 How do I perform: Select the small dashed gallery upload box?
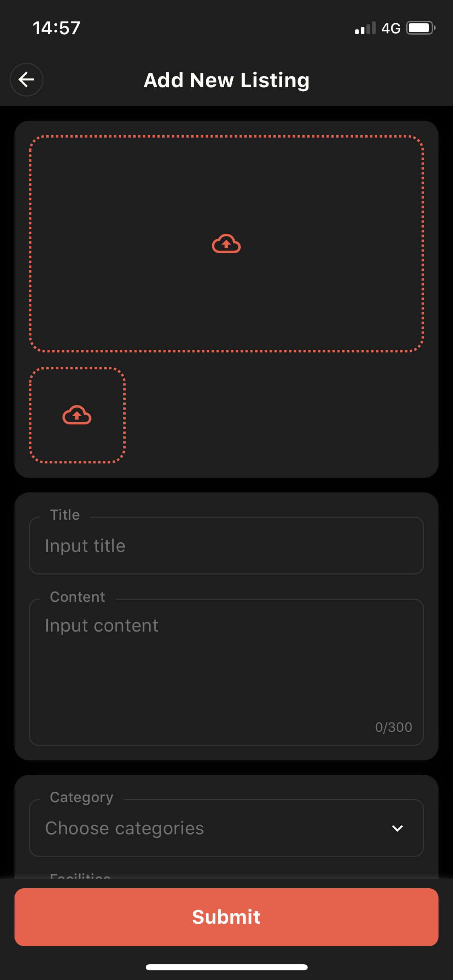[77, 415]
